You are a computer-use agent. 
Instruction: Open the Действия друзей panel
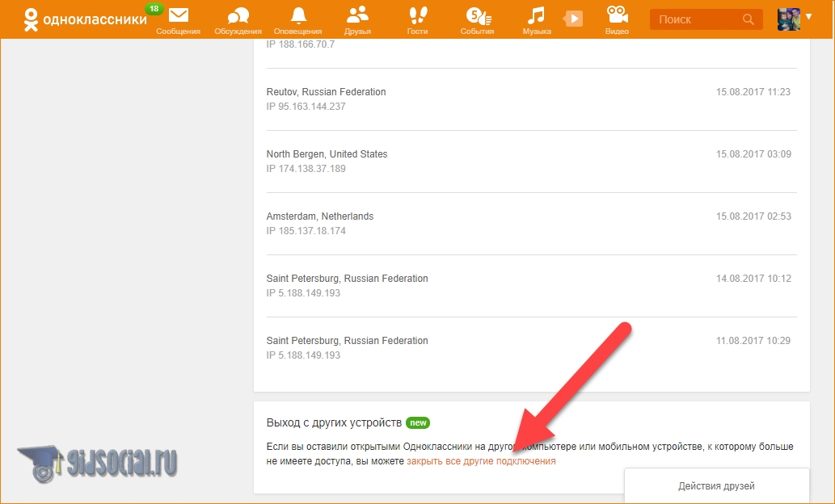coord(716,486)
